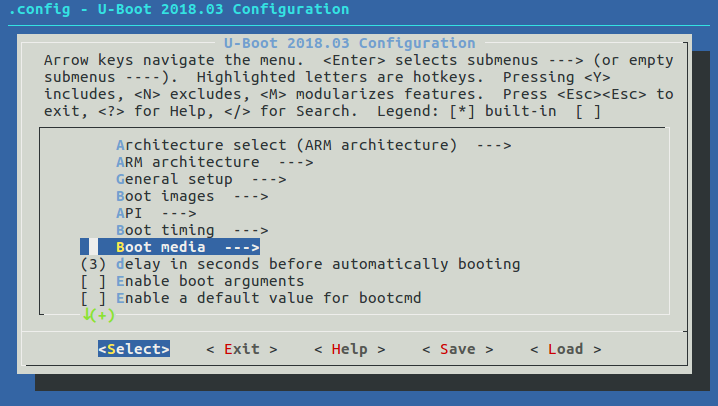Click the 'Legend: [*] built-in' text

tap(467, 111)
